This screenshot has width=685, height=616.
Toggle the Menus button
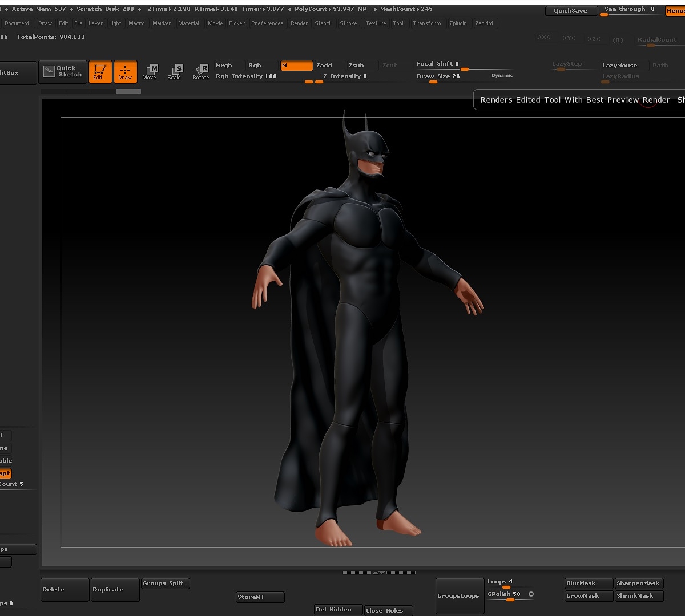tap(675, 11)
